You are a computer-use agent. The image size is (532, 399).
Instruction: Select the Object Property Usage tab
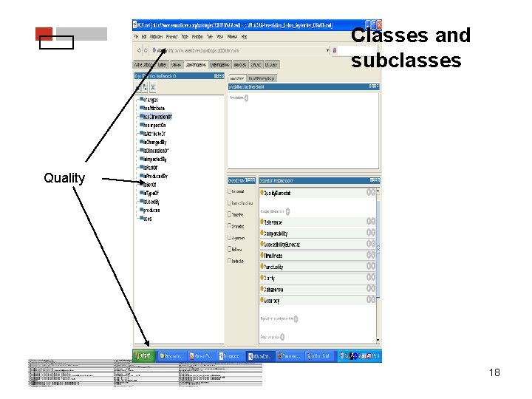pyautogui.click(x=262, y=78)
